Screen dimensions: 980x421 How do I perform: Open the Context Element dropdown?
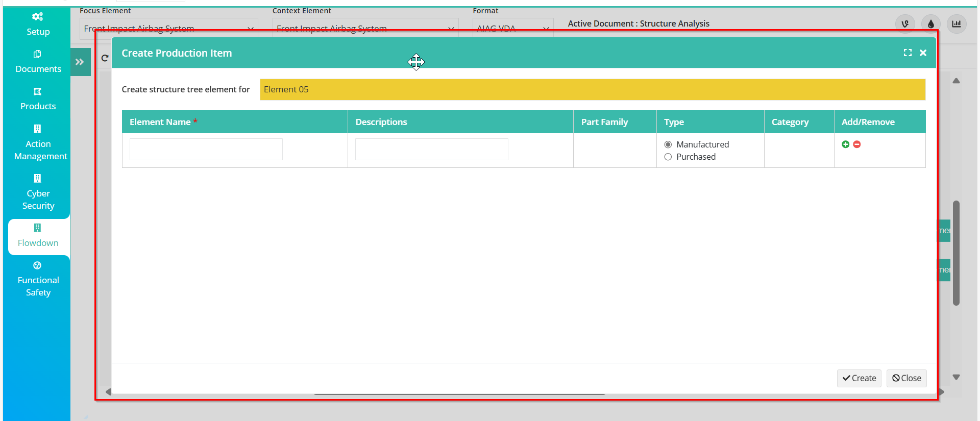365,28
